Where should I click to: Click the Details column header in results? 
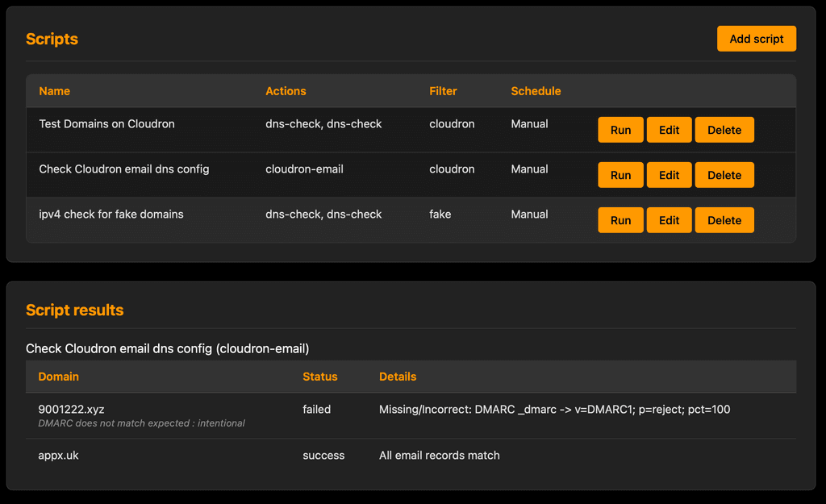[396, 377]
